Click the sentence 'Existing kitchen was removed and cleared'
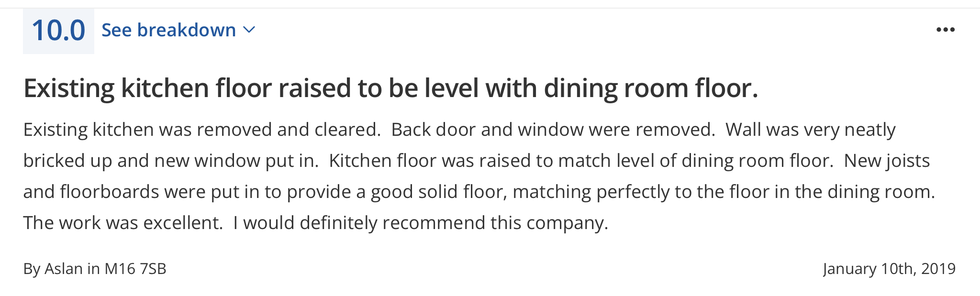Image resolution: width=980 pixels, height=296 pixels. [x=202, y=130]
